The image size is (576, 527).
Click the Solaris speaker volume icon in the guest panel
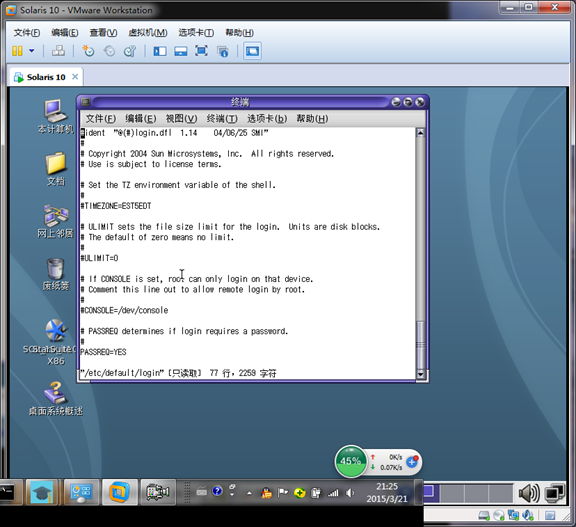pyautogui.click(x=529, y=493)
